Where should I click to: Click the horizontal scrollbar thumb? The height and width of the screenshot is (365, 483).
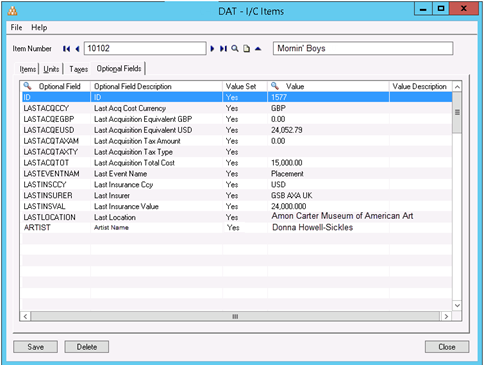(x=235, y=316)
